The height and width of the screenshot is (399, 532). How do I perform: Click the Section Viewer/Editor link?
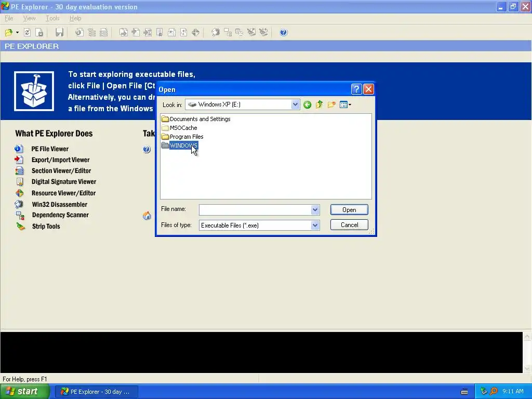61,170
